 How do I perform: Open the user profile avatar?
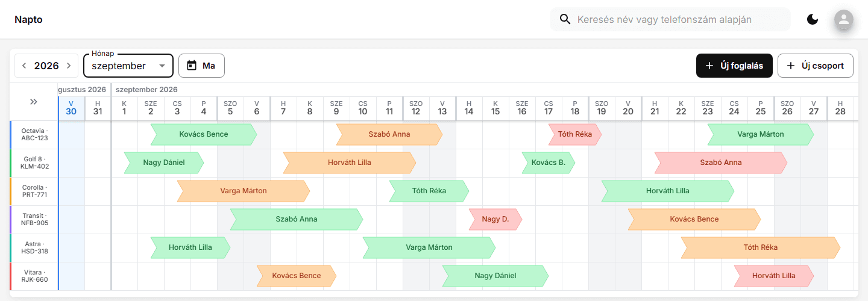tap(844, 19)
